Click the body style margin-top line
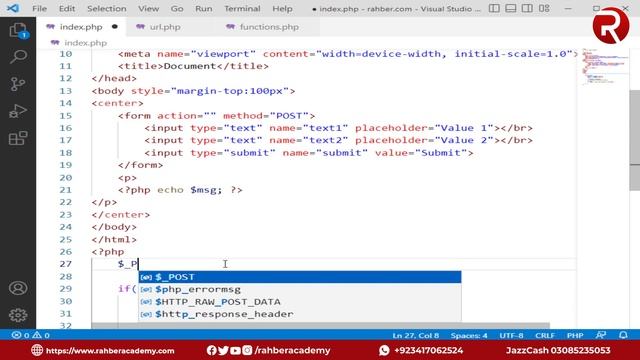 [193, 91]
